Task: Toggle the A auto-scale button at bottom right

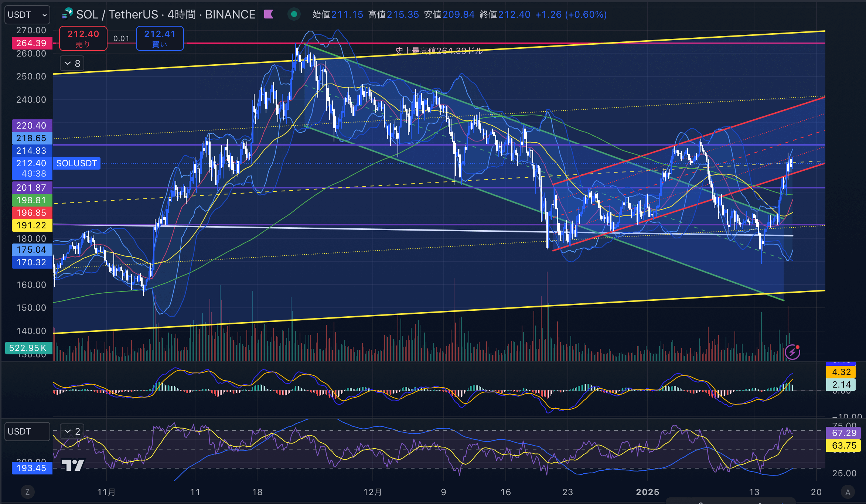Action: (848, 492)
